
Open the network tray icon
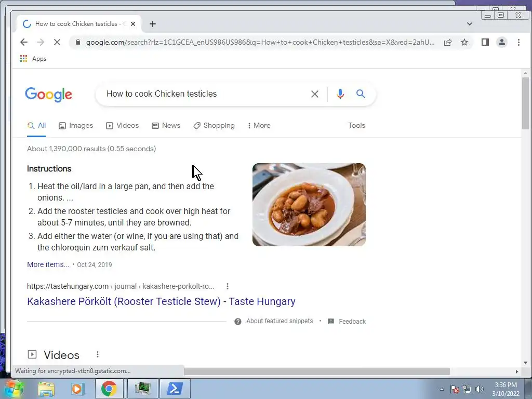(x=467, y=389)
